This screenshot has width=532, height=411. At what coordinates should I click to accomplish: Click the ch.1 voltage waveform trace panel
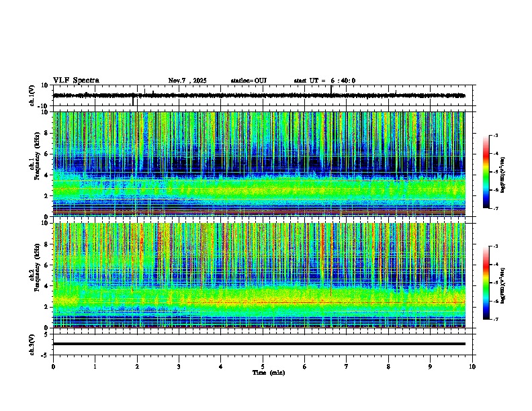pyautogui.click(x=263, y=95)
